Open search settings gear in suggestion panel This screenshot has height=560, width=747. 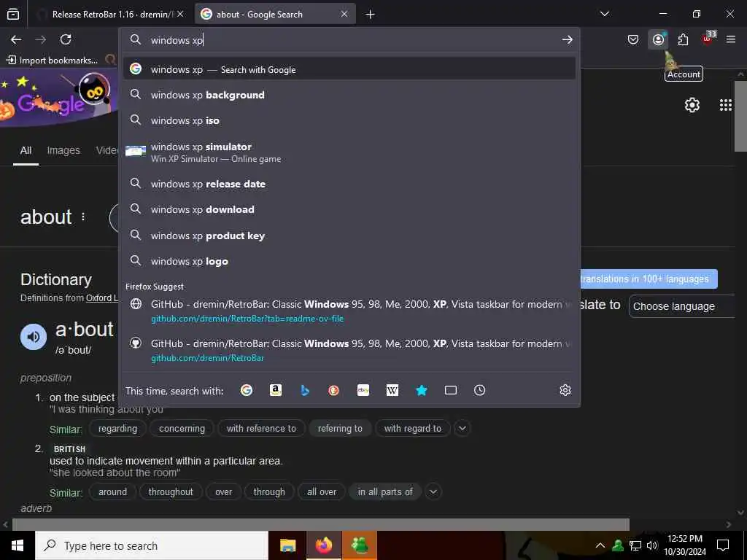click(565, 391)
